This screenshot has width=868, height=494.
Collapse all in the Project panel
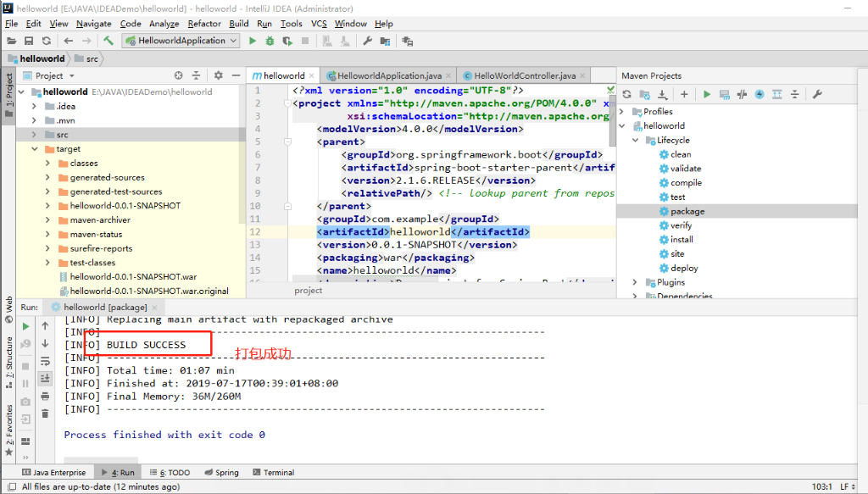(196, 75)
